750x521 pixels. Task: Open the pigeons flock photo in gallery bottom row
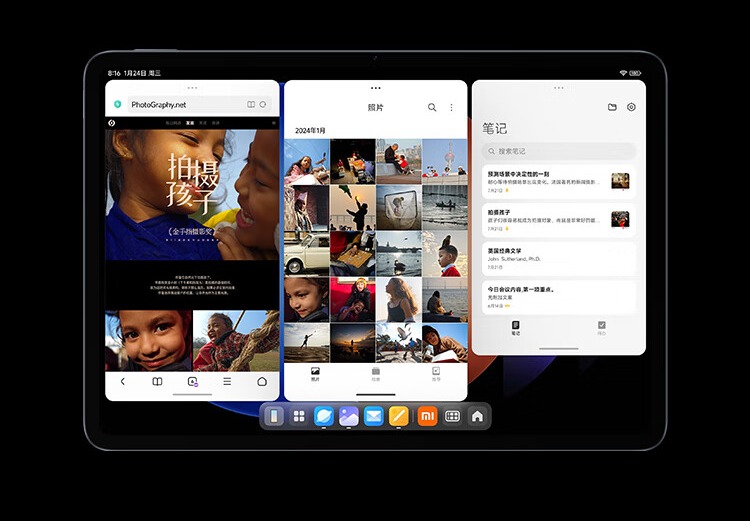tap(399, 343)
